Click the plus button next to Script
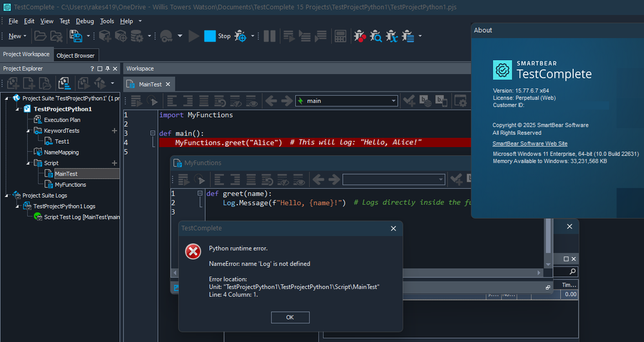 tap(114, 163)
